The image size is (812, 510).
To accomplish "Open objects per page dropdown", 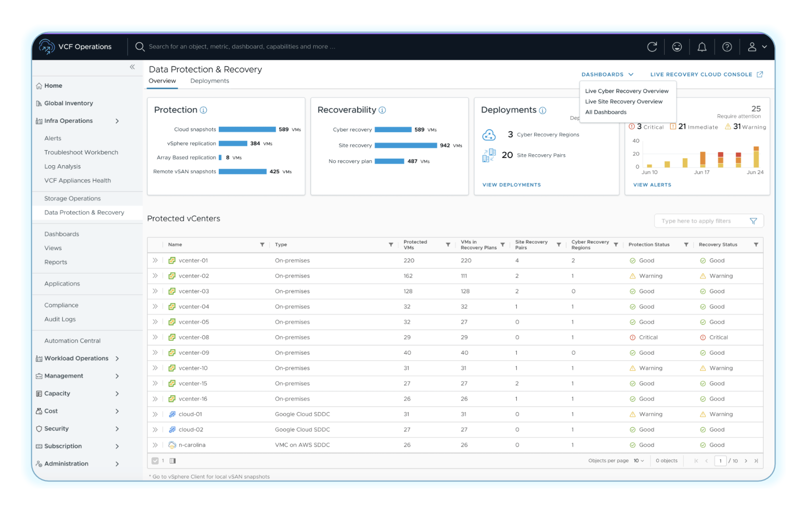I will point(639,461).
